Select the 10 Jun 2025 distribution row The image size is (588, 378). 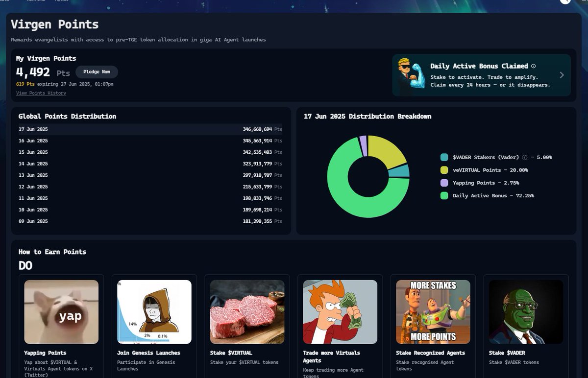pyautogui.click(x=150, y=210)
